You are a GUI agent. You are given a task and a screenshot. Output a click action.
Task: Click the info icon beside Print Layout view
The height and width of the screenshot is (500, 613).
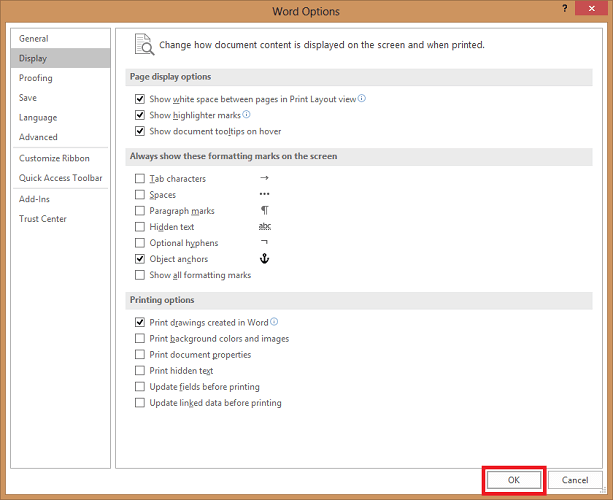[x=362, y=99]
